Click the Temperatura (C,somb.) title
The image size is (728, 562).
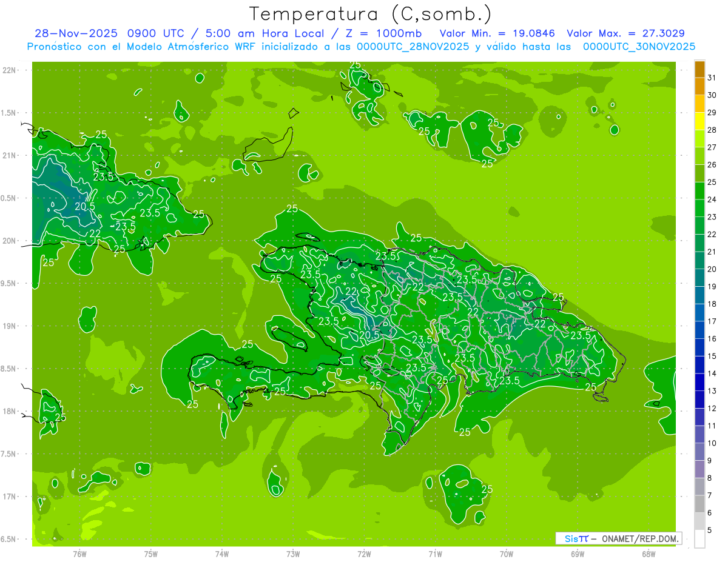coord(371,14)
